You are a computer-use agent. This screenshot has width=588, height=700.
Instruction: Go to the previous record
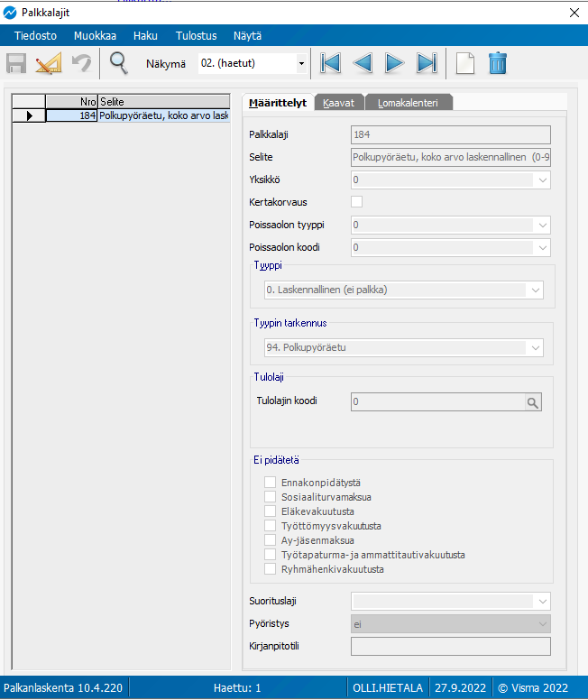(363, 63)
